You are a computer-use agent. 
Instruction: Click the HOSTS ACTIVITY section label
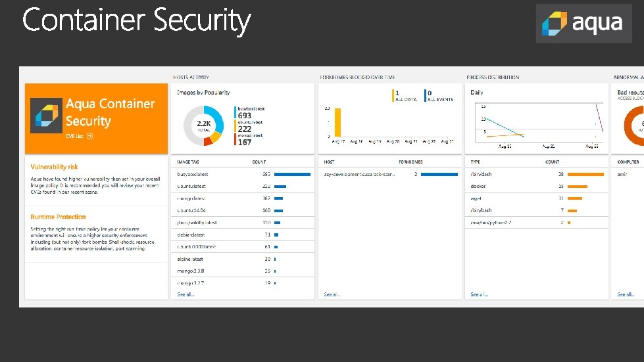tap(191, 77)
